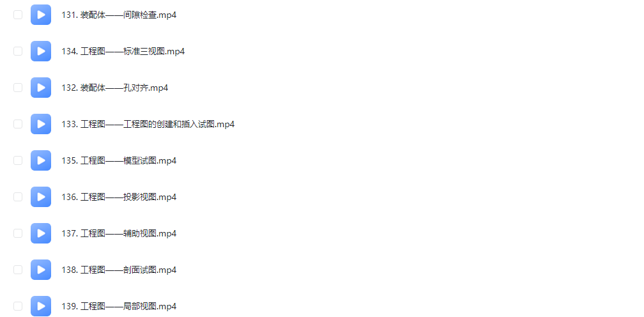This screenshot has height=317, width=644.
Task: Click the play icon beside 136 投影视图.mp4
Action: pos(41,197)
